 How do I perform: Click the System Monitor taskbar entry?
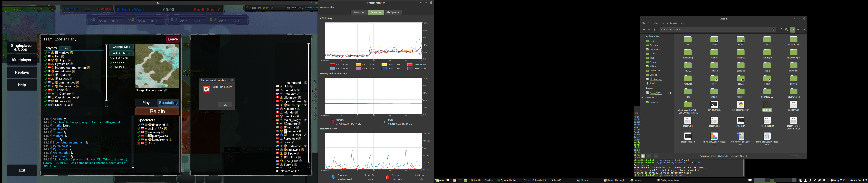[509, 180]
